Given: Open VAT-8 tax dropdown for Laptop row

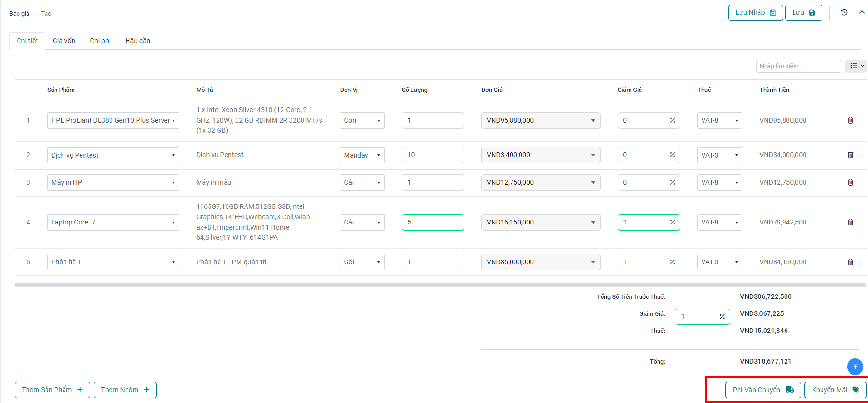Looking at the screenshot, I should 719,222.
